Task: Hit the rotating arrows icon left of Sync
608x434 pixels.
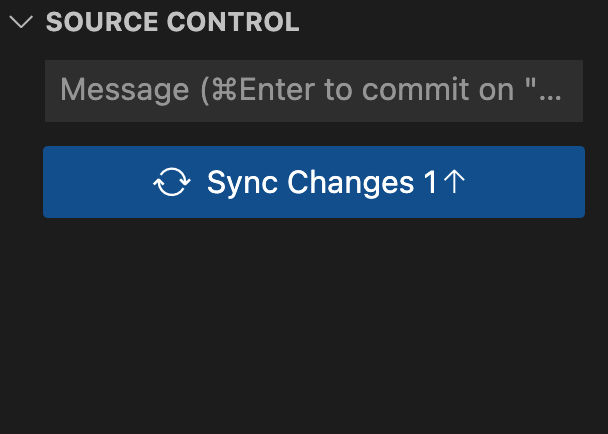Action: click(172, 182)
